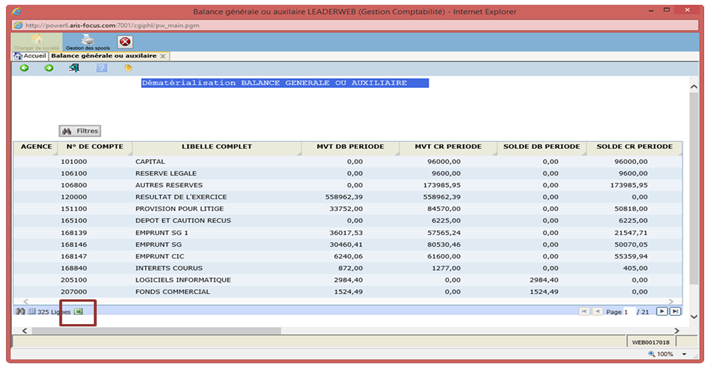Click the 33752,00 debit movement value

pos(346,209)
